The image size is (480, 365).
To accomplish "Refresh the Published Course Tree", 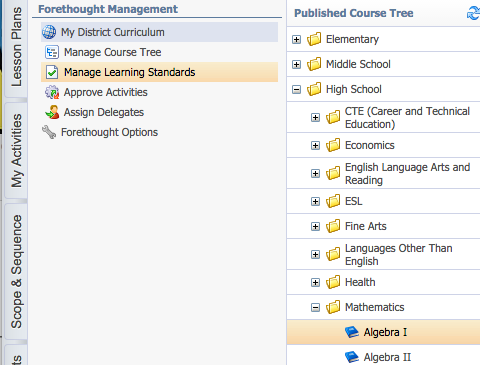I will [474, 13].
